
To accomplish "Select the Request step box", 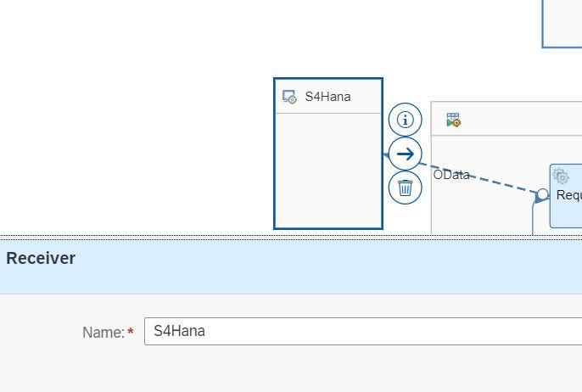I will (x=566, y=196).
